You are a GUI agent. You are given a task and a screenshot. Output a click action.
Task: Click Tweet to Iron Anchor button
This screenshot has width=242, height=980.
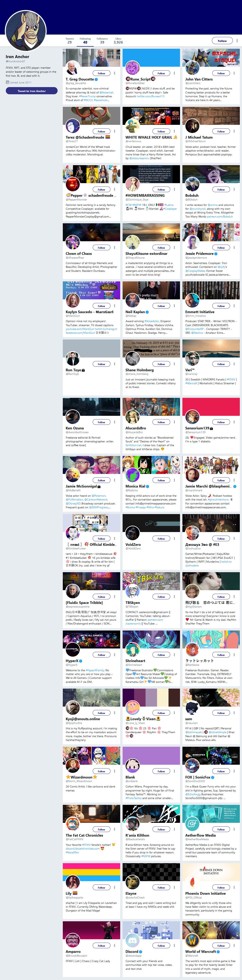pos(31,91)
